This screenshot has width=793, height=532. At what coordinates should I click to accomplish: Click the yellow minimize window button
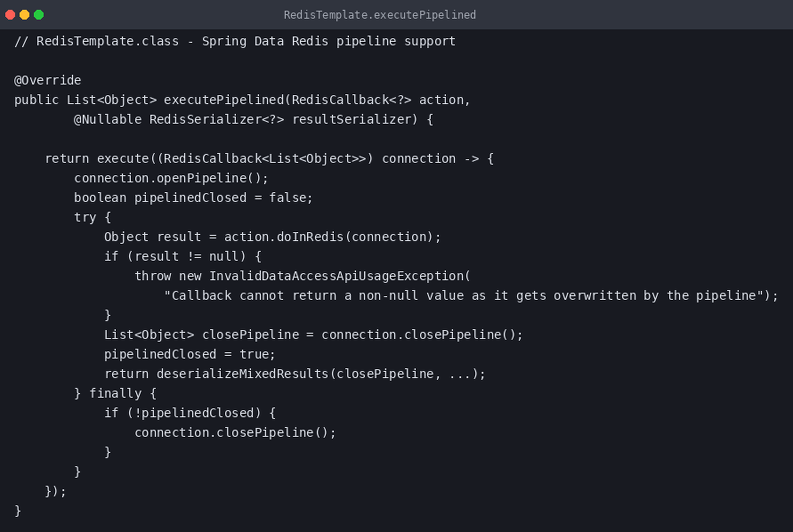click(x=24, y=15)
